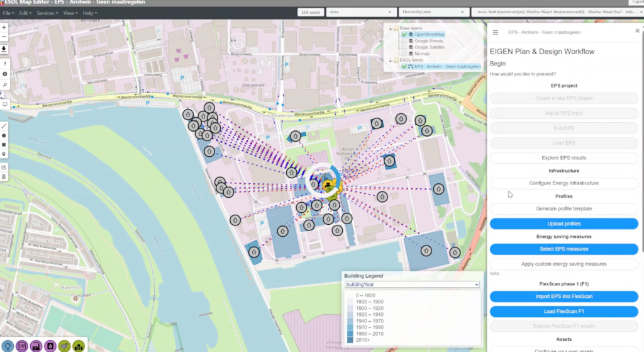Select the draw polygon tool

4,135
